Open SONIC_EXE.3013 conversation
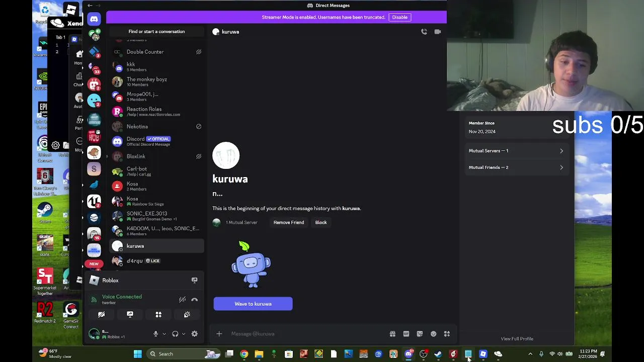644x362 pixels. pos(156,216)
